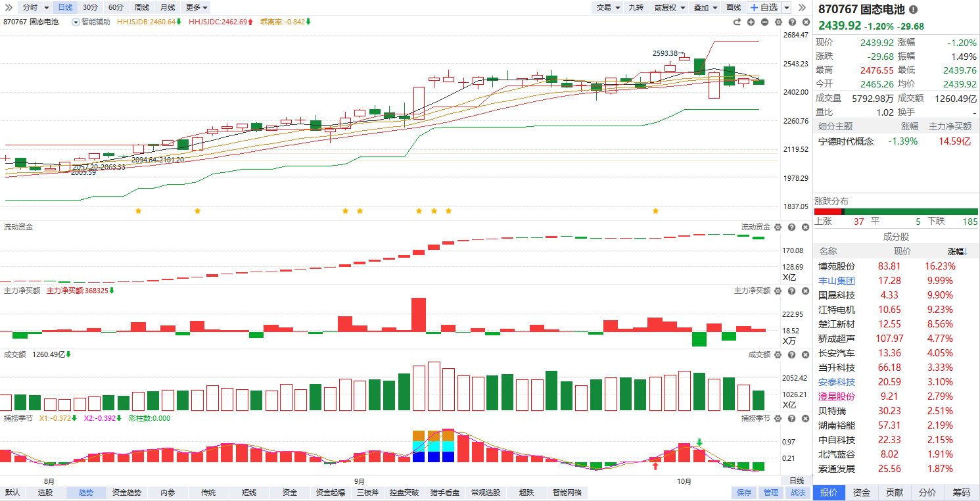
Task: Open settings gear for 捕捞季节 indicator
Action: (778, 418)
